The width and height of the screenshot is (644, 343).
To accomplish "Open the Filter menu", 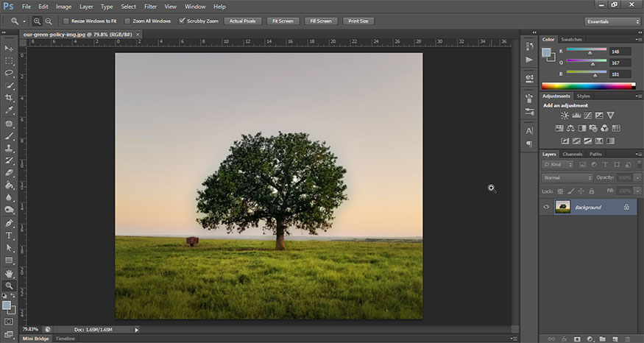I will coord(150,6).
